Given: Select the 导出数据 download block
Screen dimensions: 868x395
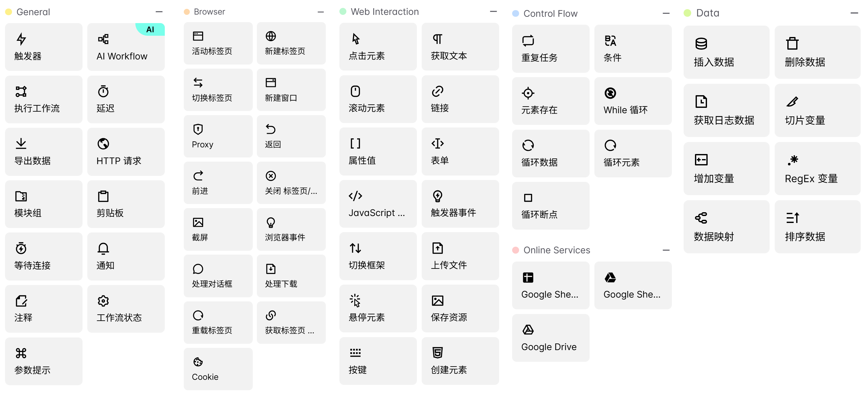Looking at the screenshot, I should click(x=43, y=152).
